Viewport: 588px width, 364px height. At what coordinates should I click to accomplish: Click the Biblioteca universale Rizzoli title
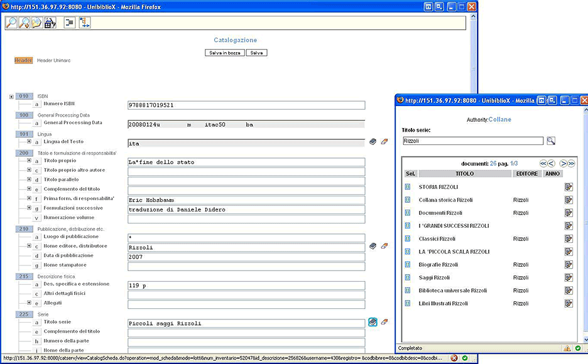click(453, 290)
